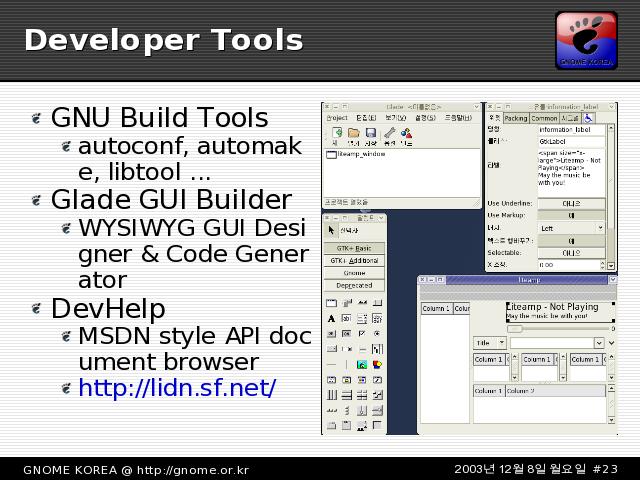Toggle the Use Markup property button
Viewport: 640px width, 480px height.
(x=571, y=215)
